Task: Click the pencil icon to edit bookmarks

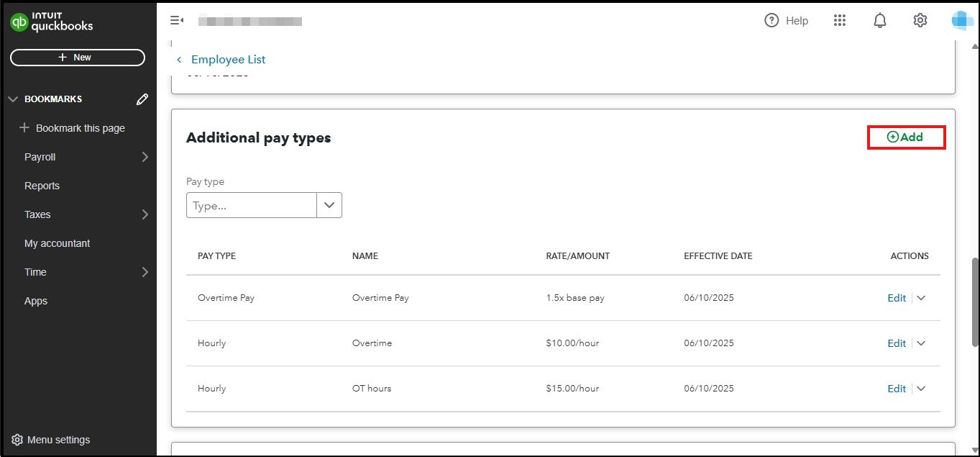Action: pyautogui.click(x=142, y=99)
